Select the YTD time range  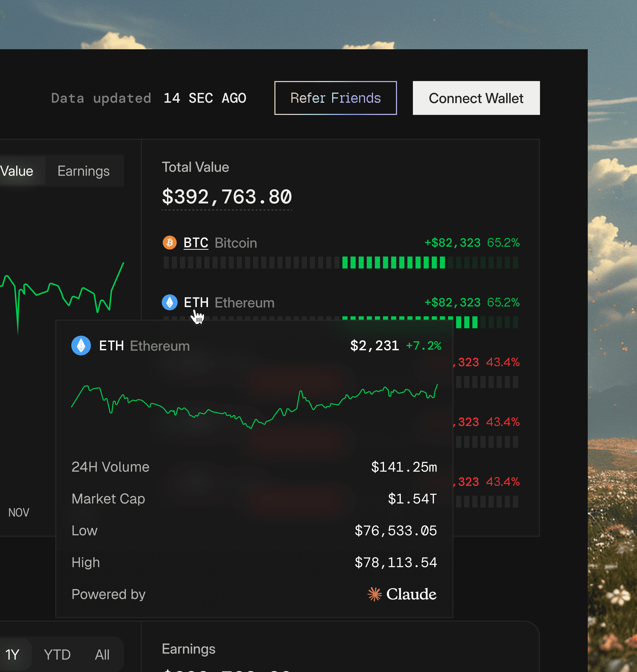pyautogui.click(x=57, y=654)
